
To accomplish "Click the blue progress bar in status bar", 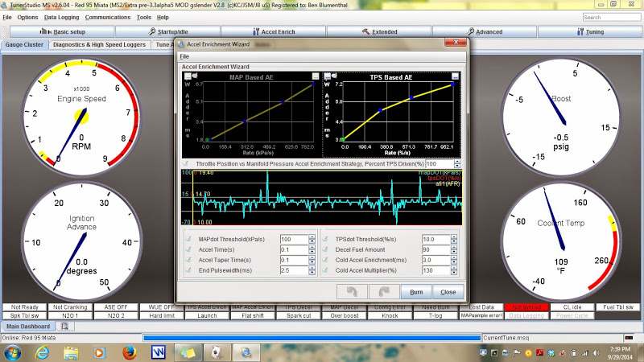I will (x=311, y=337).
